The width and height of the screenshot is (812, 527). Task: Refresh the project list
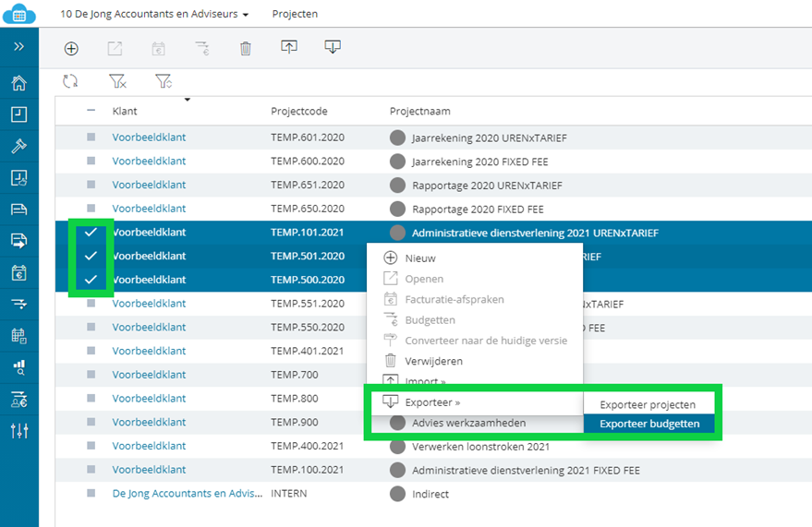(x=70, y=81)
